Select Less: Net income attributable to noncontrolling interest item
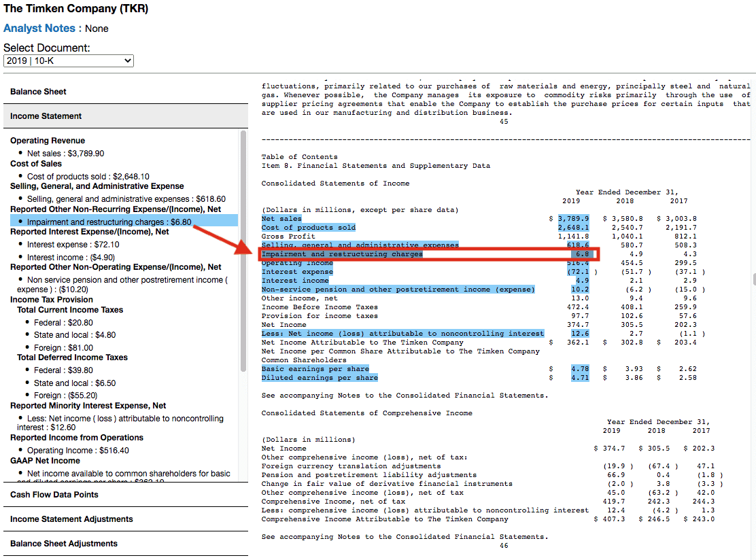 coord(120,423)
